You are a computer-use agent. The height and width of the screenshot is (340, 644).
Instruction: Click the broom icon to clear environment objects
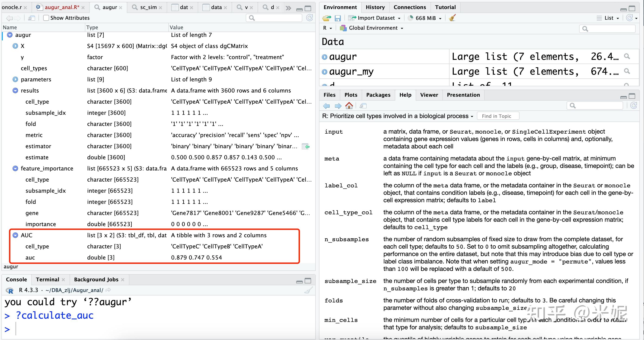(452, 18)
